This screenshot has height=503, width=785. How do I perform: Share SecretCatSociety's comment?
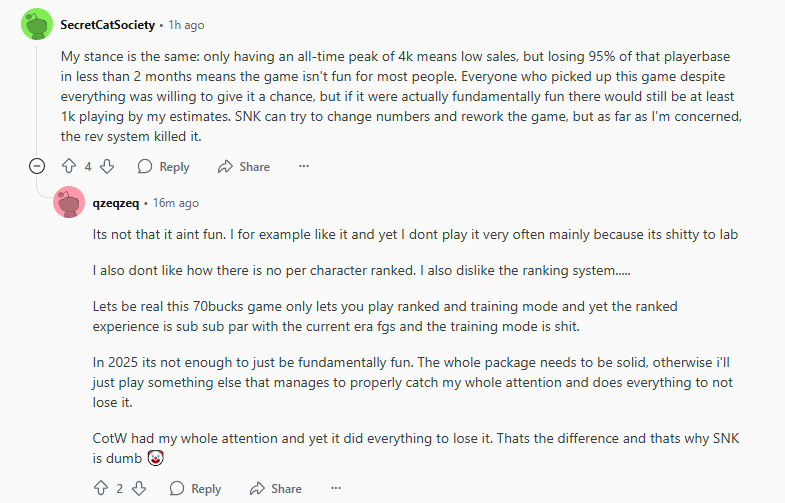point(243,167)
